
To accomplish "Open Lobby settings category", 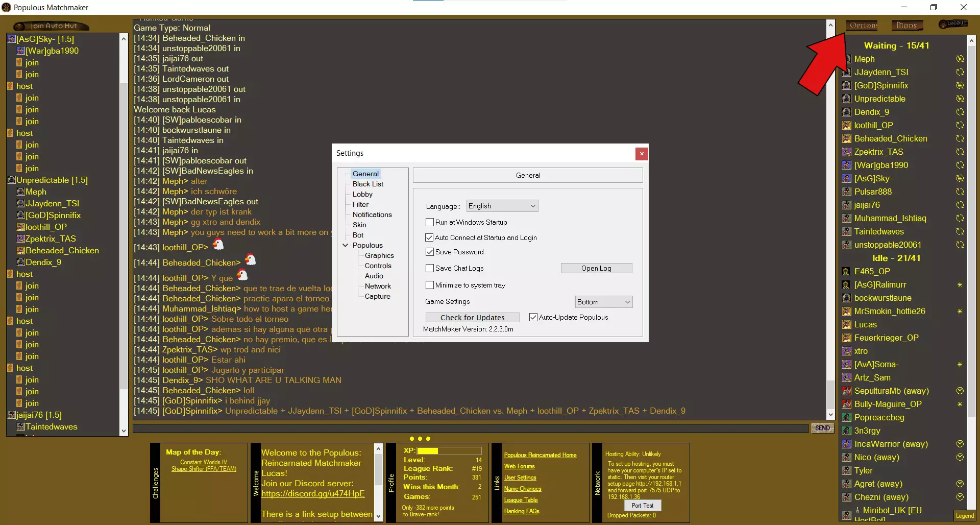I will pyautogui.click(x=362, y=194).
